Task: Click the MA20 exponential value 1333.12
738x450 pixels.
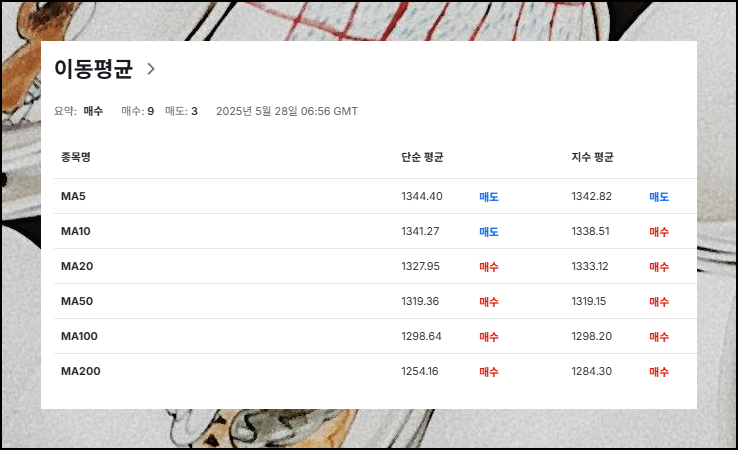Action: click(x=590, y=266)
